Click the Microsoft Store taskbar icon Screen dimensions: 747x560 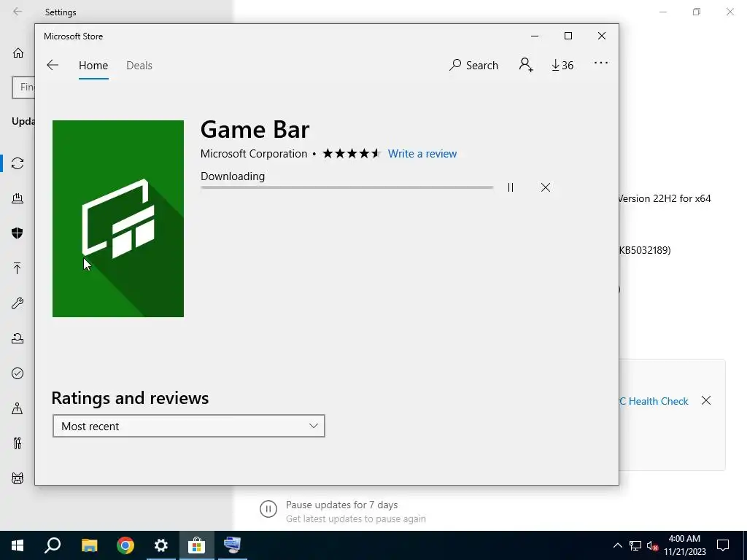tap(197, 545)
